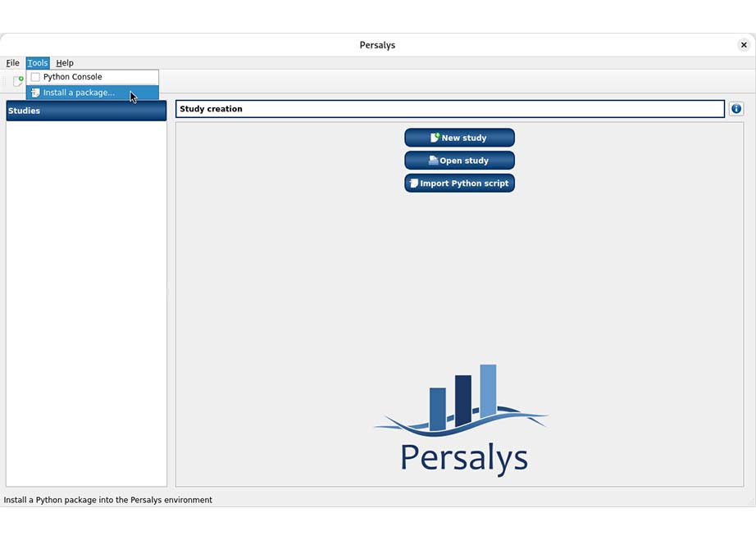Grab the toolbar handle left of new study icon
Viewport: 756px width, 540px height.
7,81
